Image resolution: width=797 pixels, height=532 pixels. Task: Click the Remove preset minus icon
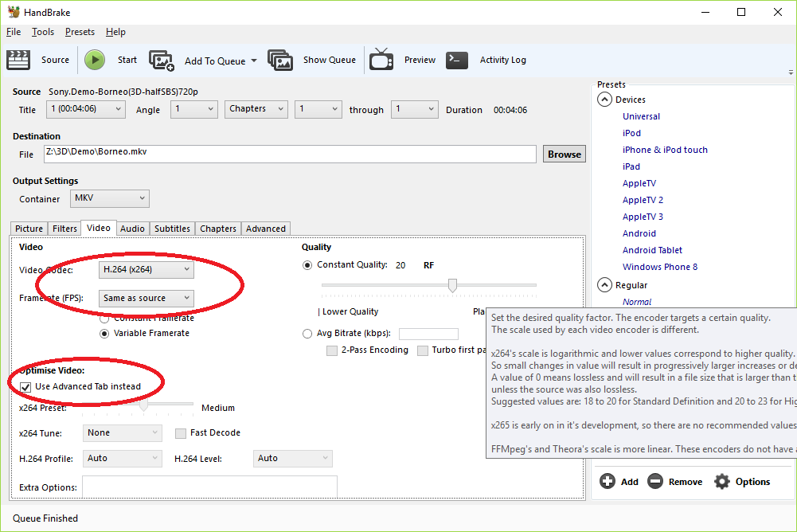(655, 481)
